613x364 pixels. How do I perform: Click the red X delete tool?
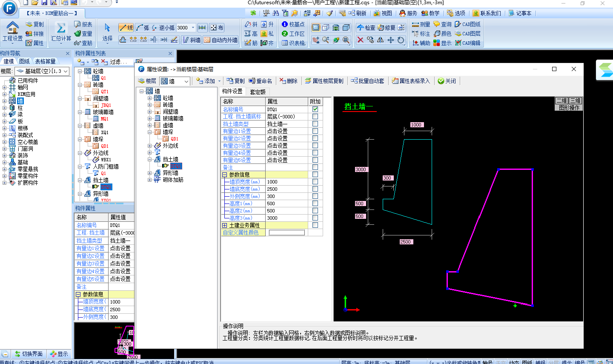click(360, 40)
